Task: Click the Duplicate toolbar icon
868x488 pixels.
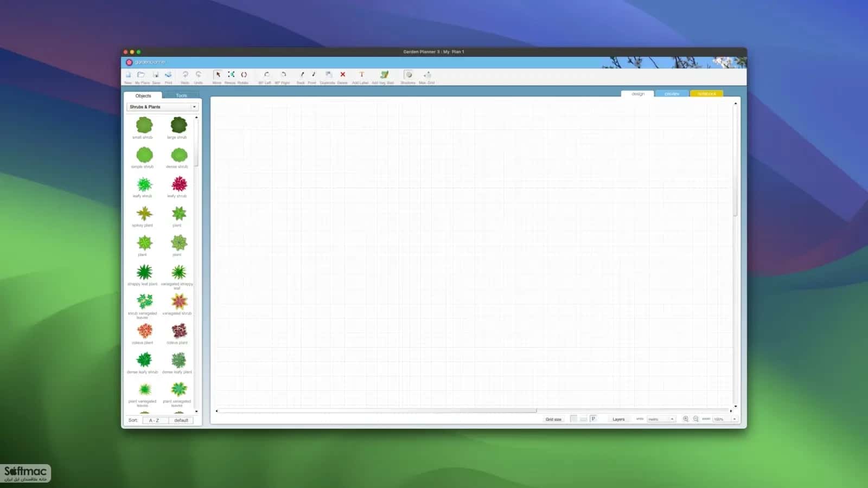Action: (328, 75)
